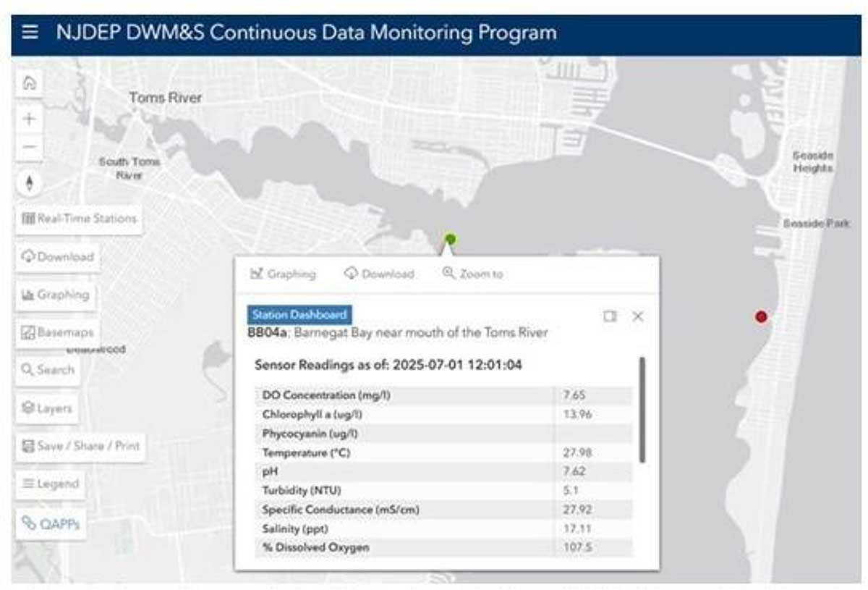Zoom to the selected station
This screenshot has height=590, width=868.
click(472, 274)
